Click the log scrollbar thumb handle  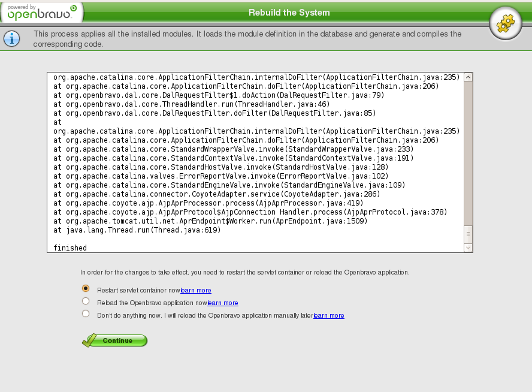click(468, 234)
